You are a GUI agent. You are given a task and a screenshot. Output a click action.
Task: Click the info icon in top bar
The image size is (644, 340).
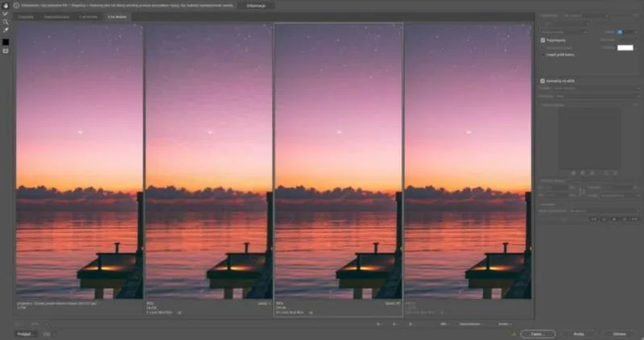[x=16, y=5]
